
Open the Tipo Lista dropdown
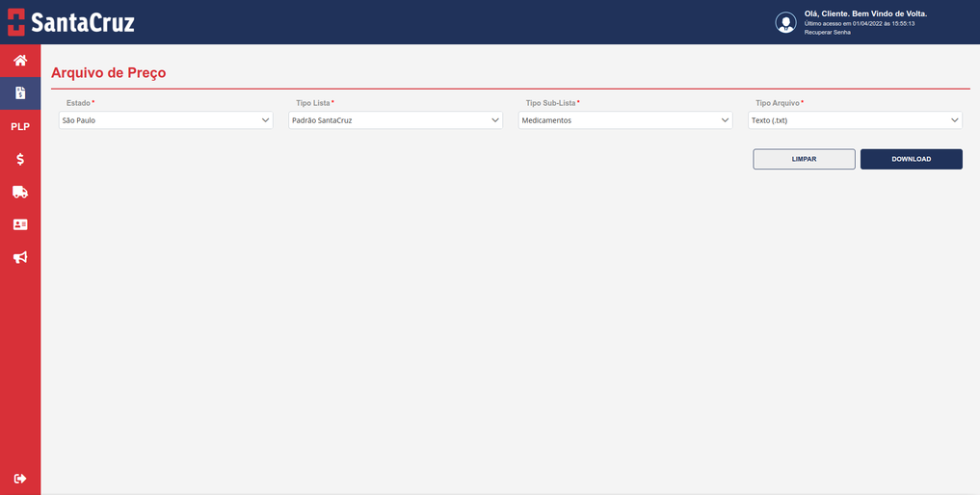(395, 120)
